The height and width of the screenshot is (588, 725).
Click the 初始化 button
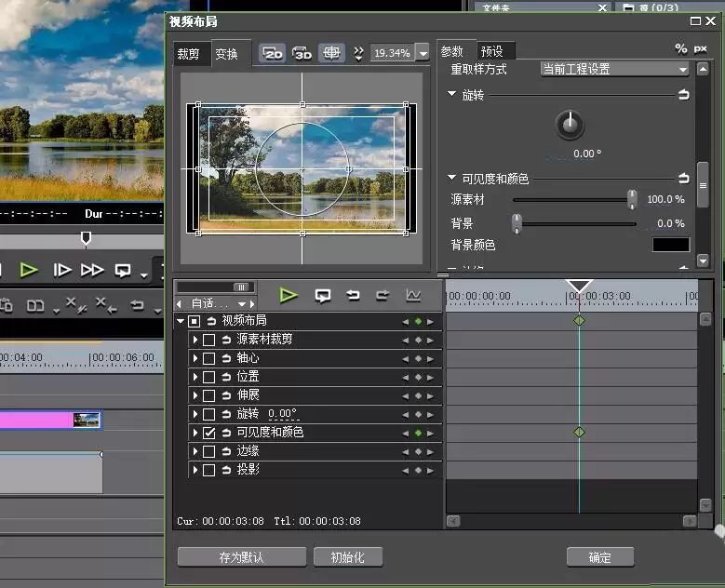tap(348, 557)
